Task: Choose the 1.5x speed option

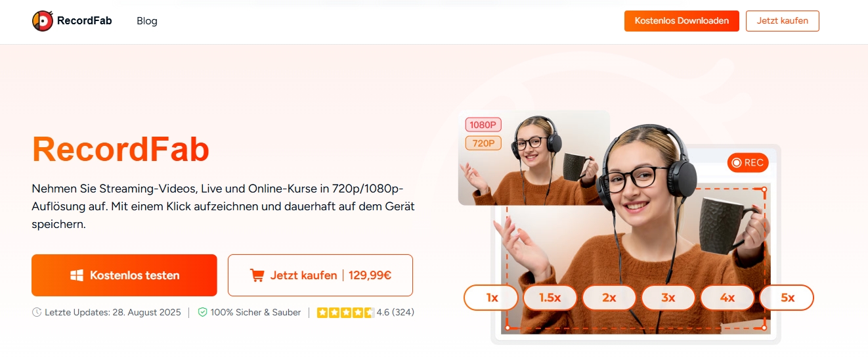Action: coord(550,298)
